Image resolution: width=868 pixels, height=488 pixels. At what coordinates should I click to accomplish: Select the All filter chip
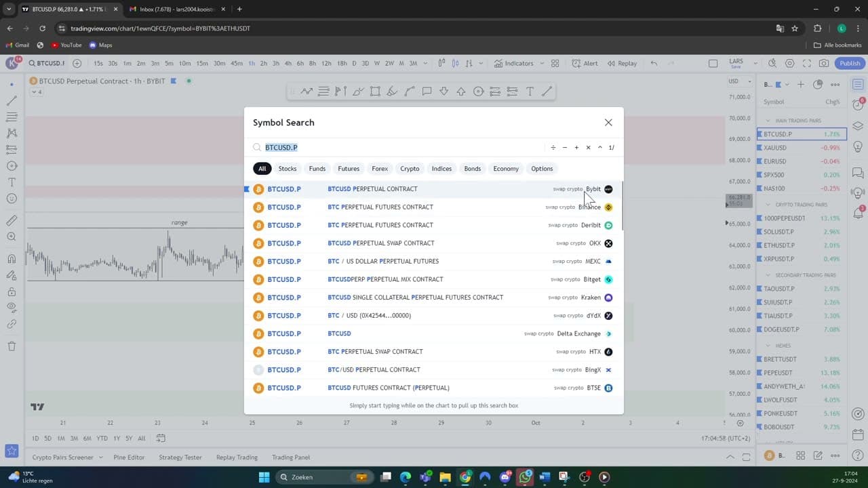click(x=262, y=169)
